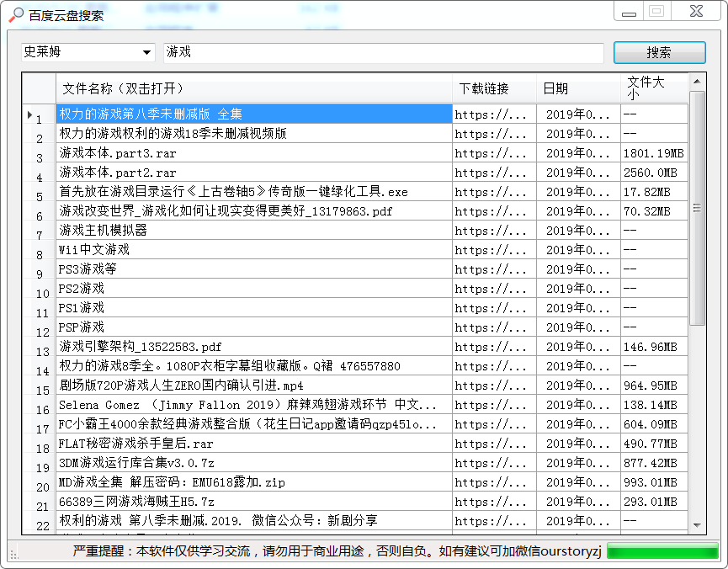
Task: Select file 剧场版720P游戏人生ZERO国内确认引进.mp4
Action: point(254,385)
